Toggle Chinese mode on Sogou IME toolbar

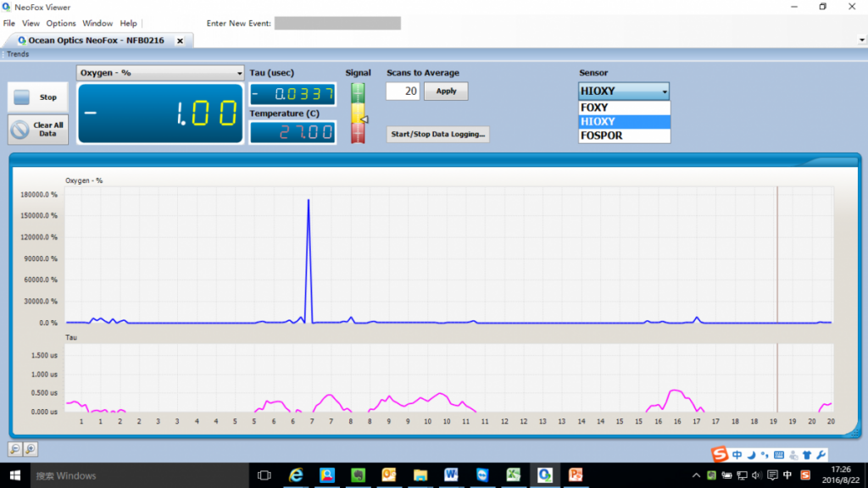(737, 455)
